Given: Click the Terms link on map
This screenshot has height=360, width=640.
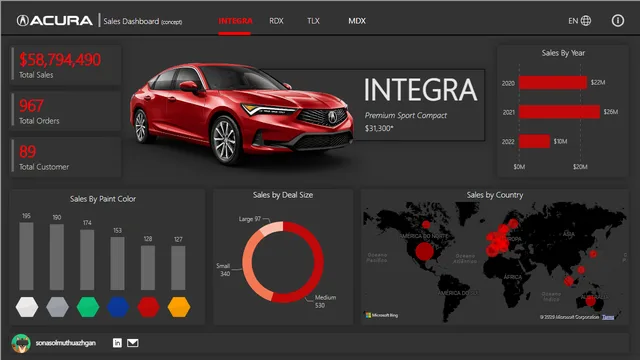Looking at the screenshot, I should click(608, 317).
